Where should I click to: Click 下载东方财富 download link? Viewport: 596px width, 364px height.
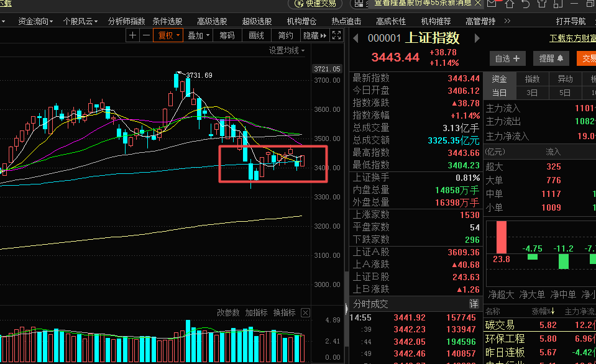(x=572, y=38)
